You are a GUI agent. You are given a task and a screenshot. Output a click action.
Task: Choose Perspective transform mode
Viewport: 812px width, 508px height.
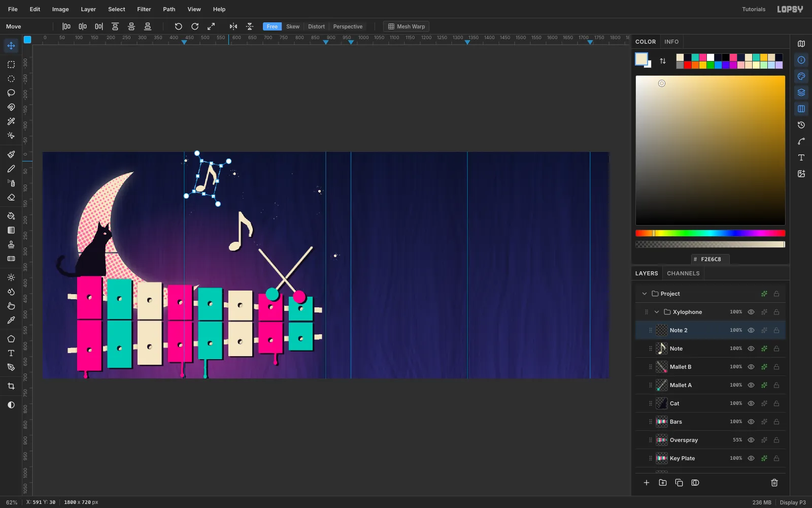[348, 26]
